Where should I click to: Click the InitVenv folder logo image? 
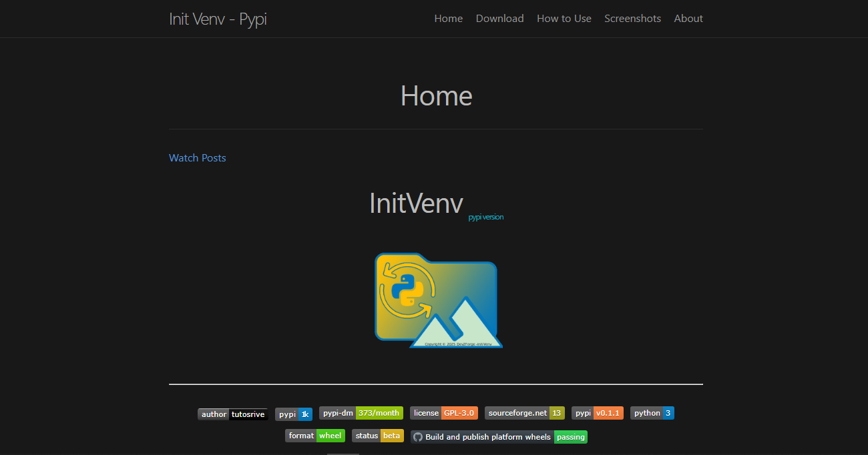(439, 300)
